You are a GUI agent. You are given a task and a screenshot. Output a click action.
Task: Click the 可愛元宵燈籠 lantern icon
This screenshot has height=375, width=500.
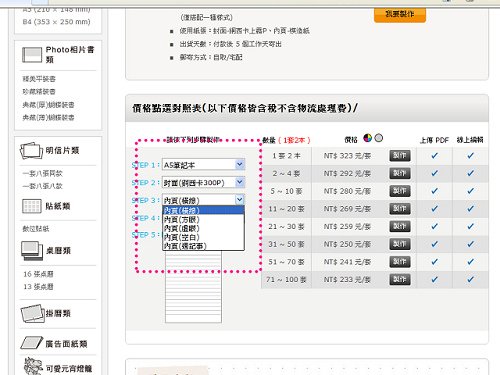(34, 366)
